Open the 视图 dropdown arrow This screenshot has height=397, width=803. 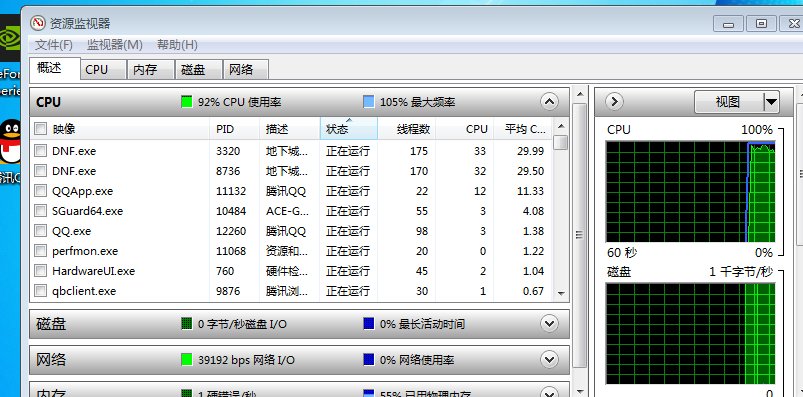pos(771,102)
